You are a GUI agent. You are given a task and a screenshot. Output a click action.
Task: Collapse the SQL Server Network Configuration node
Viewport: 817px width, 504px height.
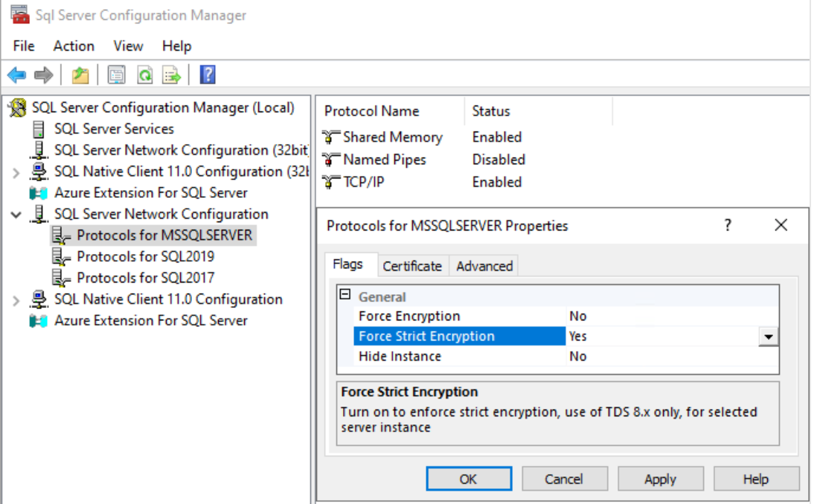[x=16, y=215]
